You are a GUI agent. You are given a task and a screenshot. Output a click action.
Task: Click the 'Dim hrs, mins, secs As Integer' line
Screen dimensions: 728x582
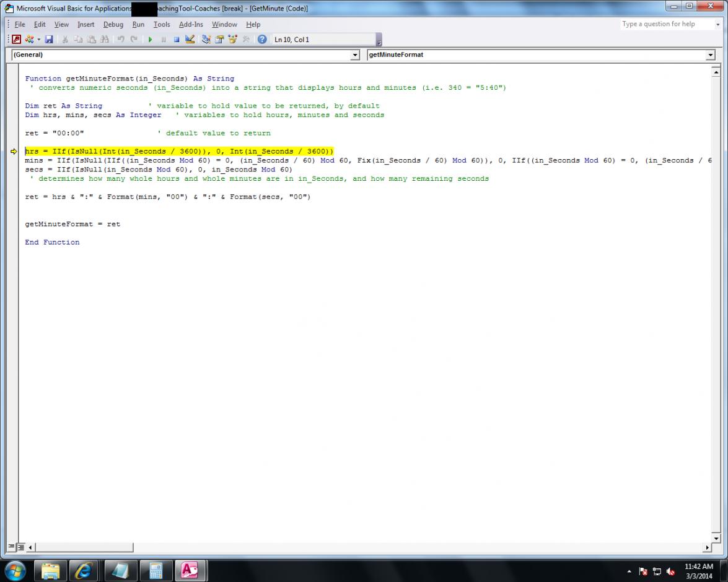tap(94, 115)
